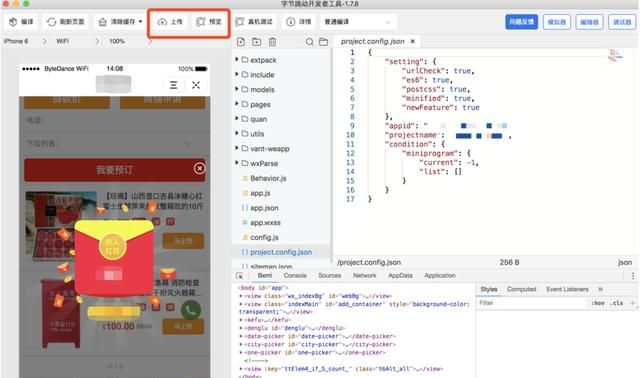Click the 我要预订 booking button in simulator
640x378 pixels.
click(x=115, y=170)
